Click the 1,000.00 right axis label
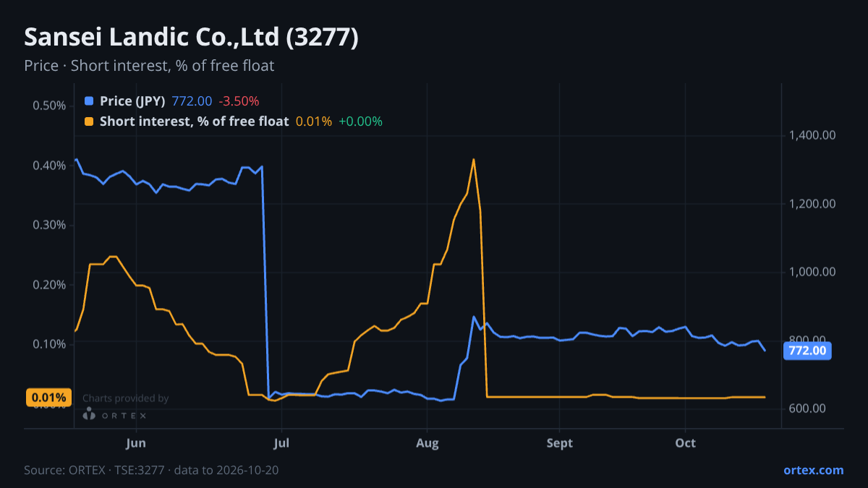The image size is (868, 488). click(812, 272)
